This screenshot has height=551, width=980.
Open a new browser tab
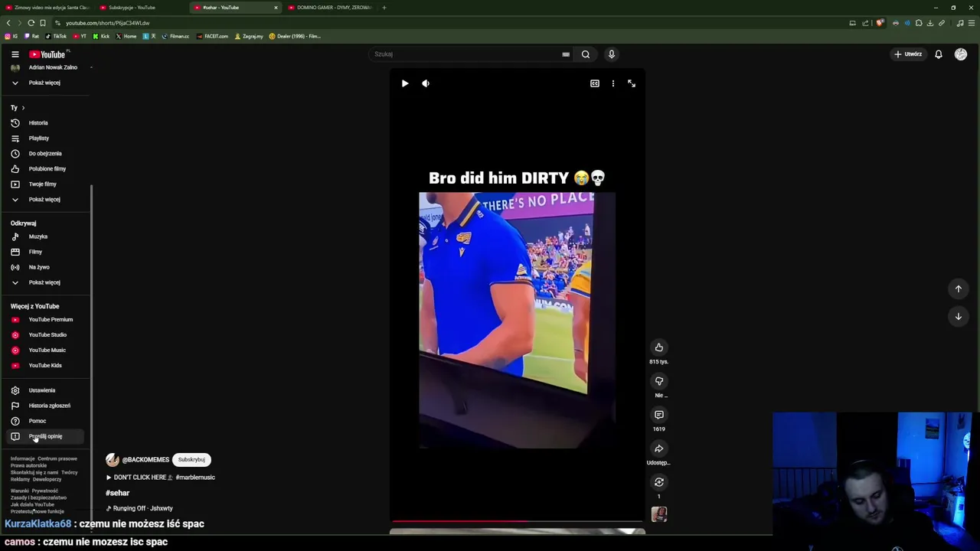pyautogui.click(x=384, y=8)
